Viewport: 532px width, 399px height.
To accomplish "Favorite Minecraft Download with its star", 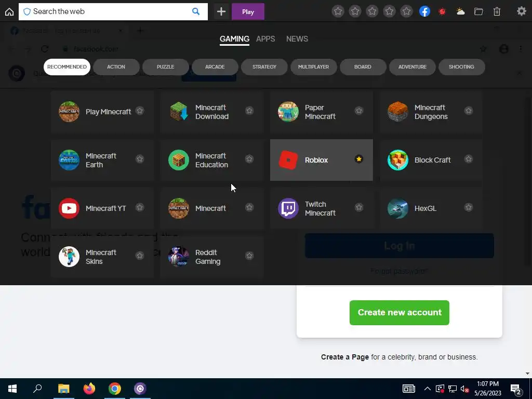I will pyautogui.click(x=249, y=111).
